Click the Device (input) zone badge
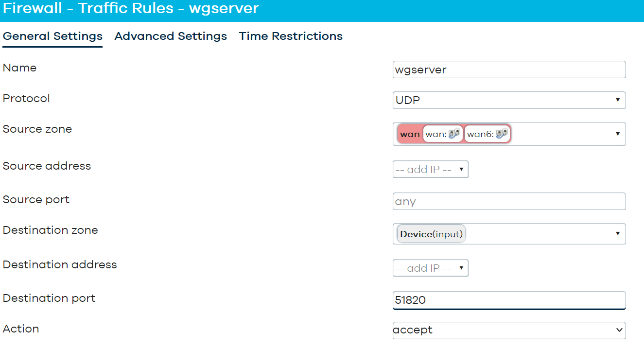This screenshot has width=644, height=349. click(x=431, y=234)
